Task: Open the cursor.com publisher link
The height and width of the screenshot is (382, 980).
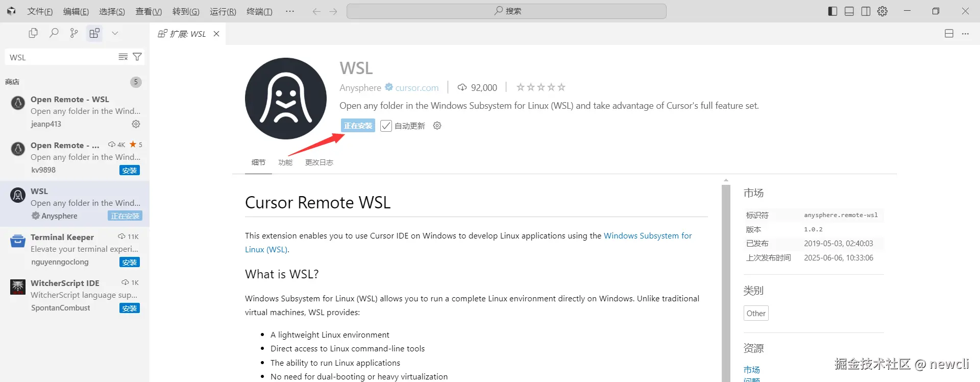Action: pyautogui.click(x=417, y=88)
